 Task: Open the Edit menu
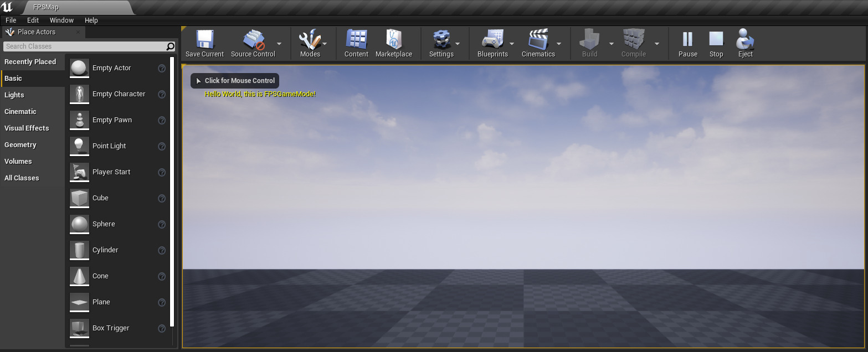coord(33,20)
